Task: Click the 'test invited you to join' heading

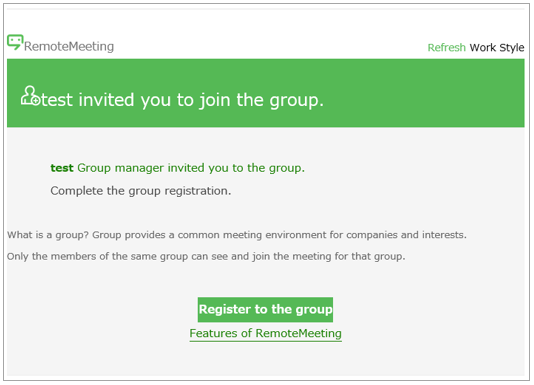Action: point(182,100)
